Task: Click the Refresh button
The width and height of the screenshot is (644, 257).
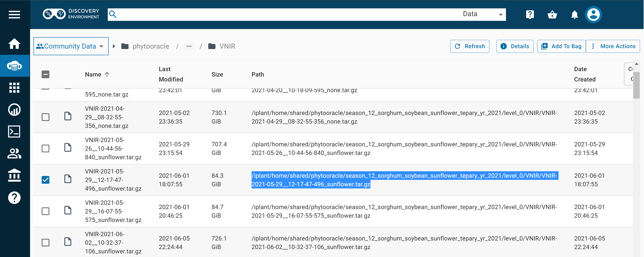Action: [x=469, y=46]
